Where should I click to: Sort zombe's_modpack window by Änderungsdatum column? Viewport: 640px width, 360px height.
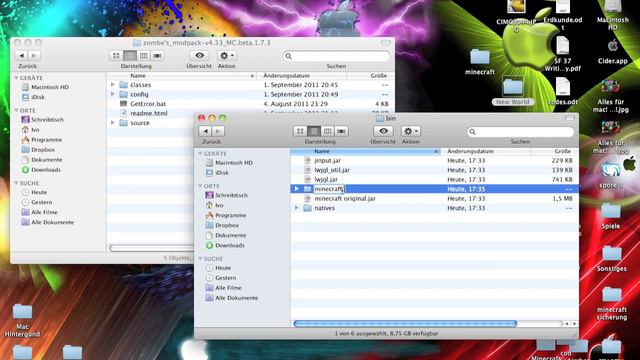point(302,76)
